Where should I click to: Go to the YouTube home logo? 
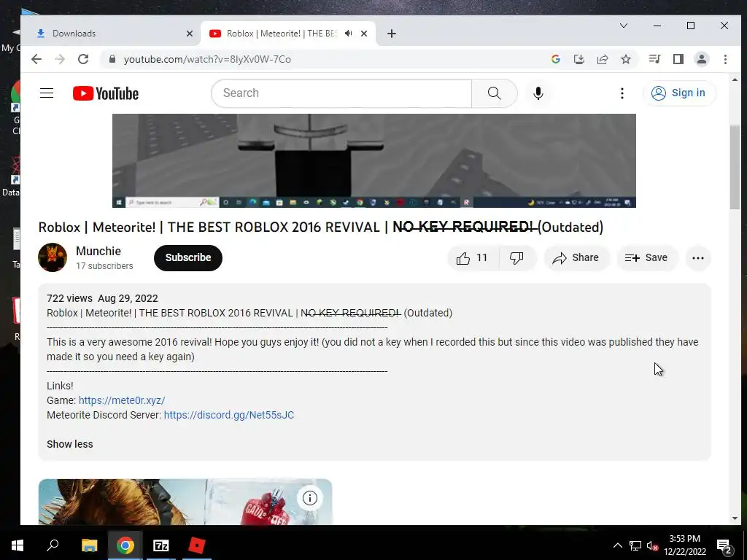point(106,93)
